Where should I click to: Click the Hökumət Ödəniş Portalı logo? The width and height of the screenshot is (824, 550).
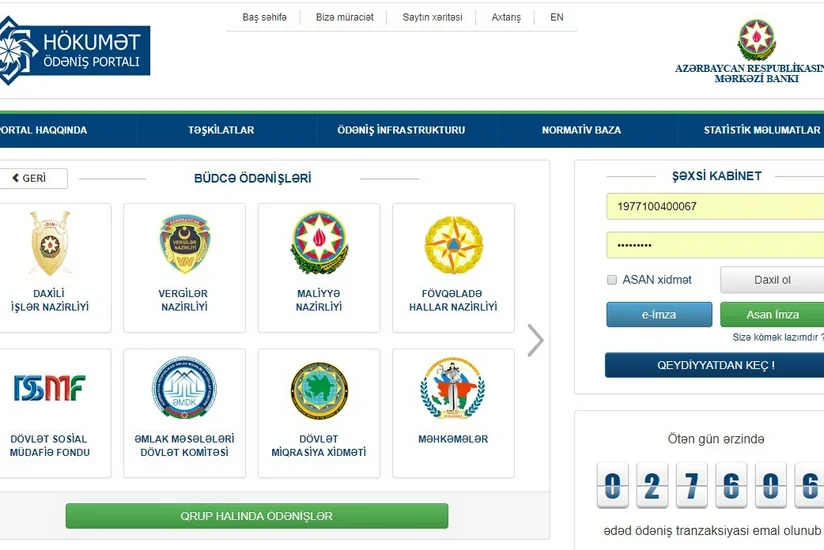[75, 50]
